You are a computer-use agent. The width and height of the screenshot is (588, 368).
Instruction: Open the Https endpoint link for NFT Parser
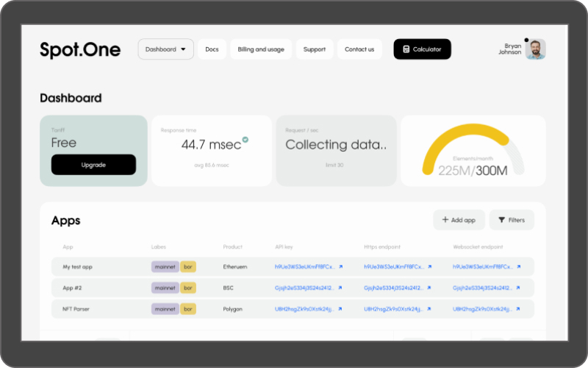pos(393,309)
